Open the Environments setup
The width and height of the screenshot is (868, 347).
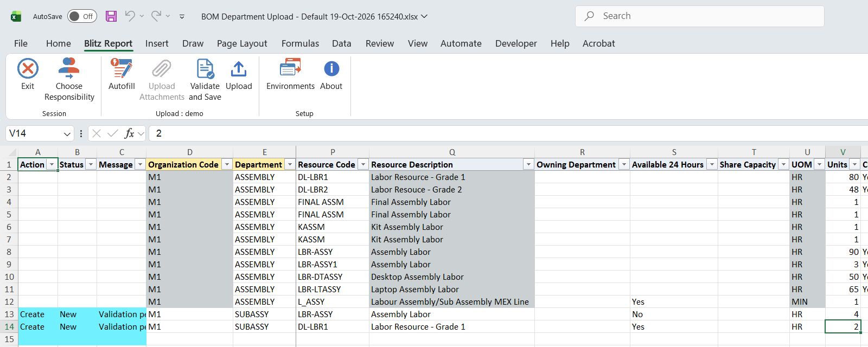[x=290, y=74]
